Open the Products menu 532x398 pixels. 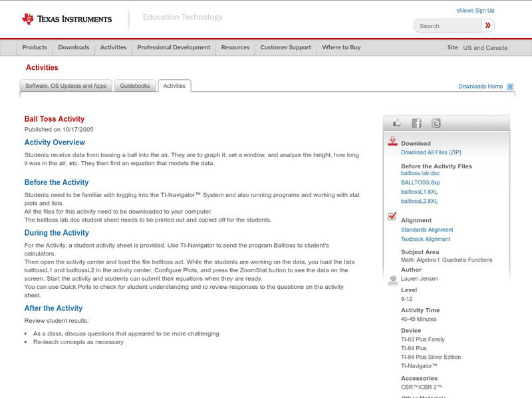[x=35, y=47]
